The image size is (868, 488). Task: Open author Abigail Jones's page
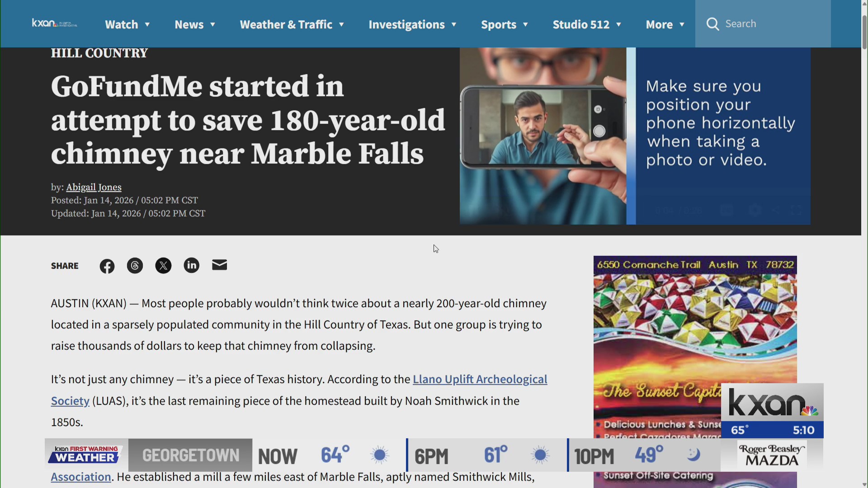tap(94, 187)
